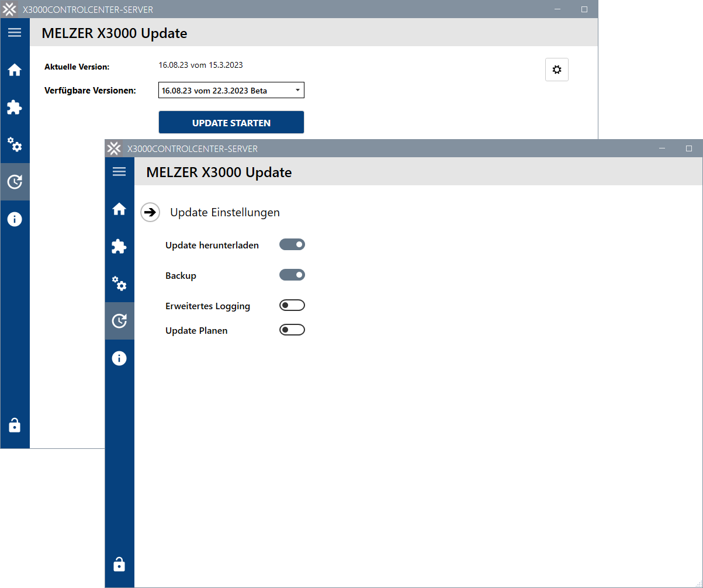Enable Erweitertes Logging switch

pyautogui.click(x=292, y=305)
